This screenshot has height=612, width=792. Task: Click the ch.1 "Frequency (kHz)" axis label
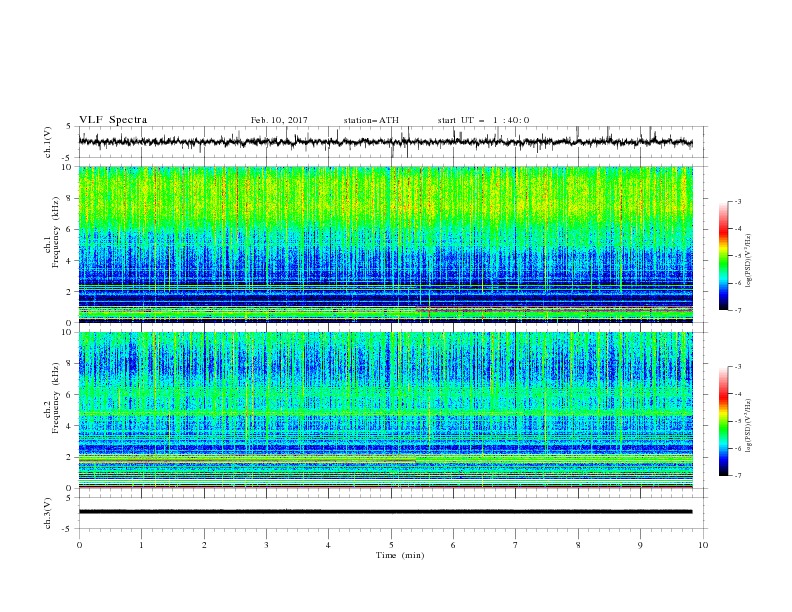click(x=56, y=233)
